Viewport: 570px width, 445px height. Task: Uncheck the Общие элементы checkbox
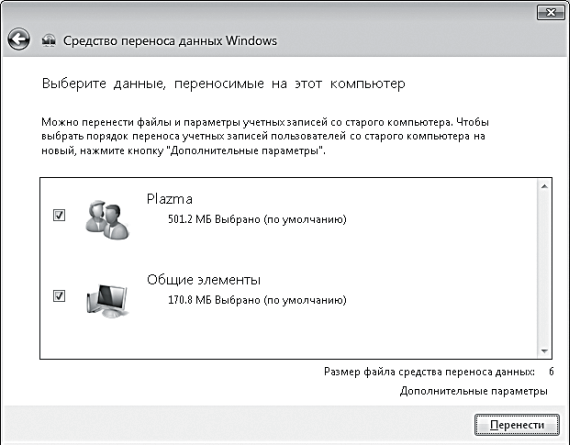click(59, 296)
